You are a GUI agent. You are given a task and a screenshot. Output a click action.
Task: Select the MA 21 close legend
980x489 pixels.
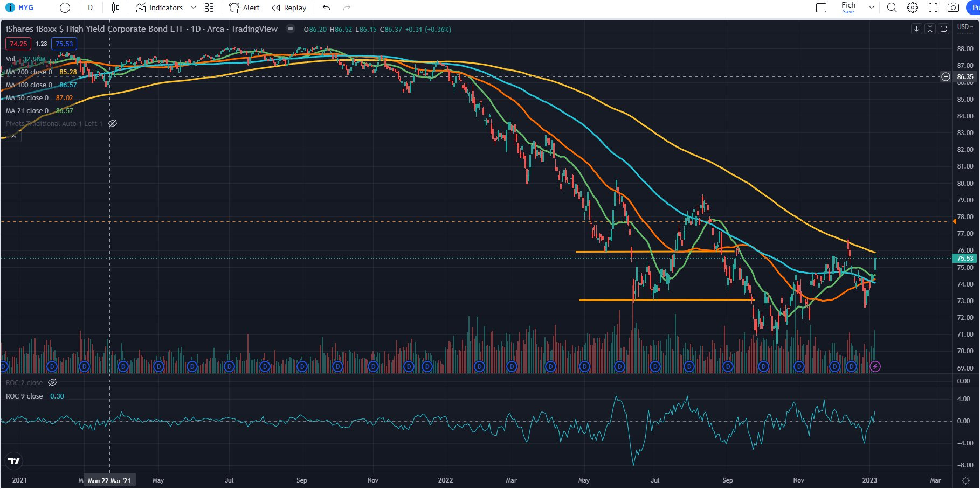pos(27,110)
